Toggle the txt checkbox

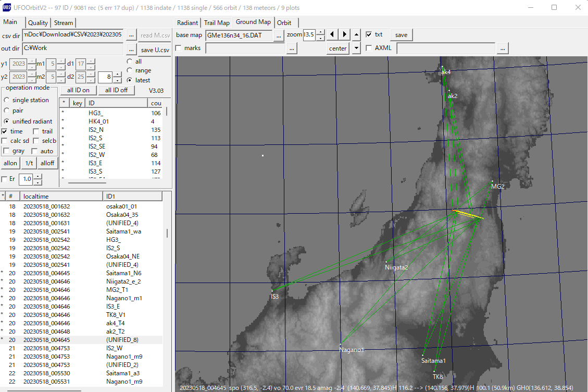point(369,34)
